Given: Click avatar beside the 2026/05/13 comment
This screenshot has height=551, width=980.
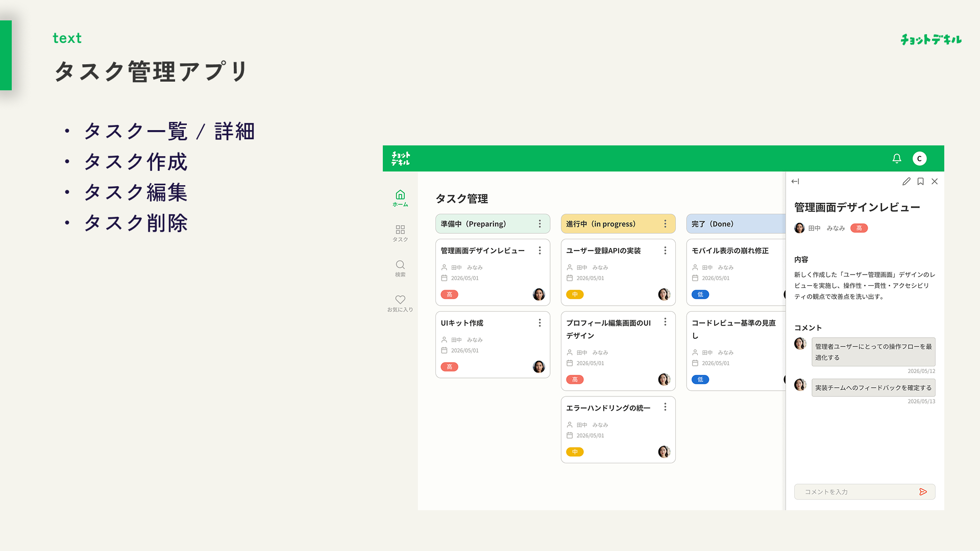Looking at the screenshot, I should coord(800,385).
